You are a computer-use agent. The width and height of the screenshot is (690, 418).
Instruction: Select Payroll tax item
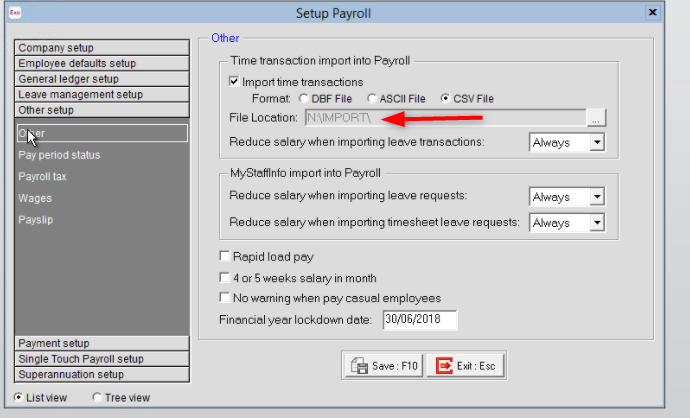tap(42, 176)
